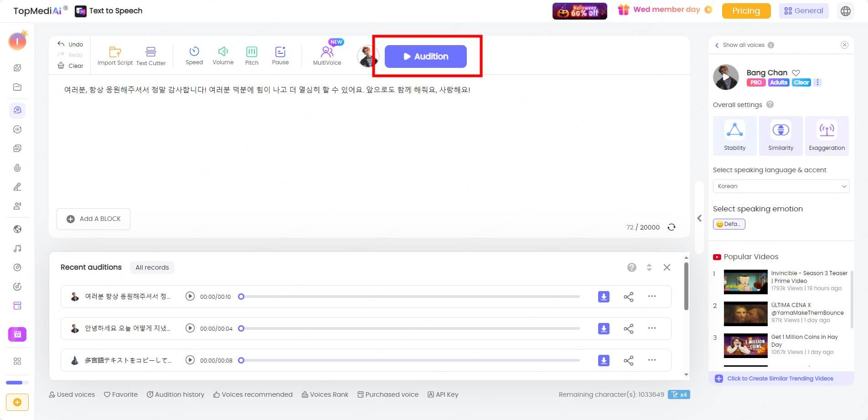
Task: Play the 00:00/00:04 audition record
Action: (190, 328)
